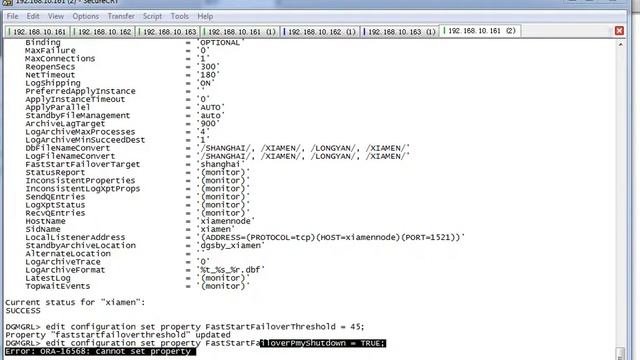Click the ReopenSecs value '300'

coord(208,67)
